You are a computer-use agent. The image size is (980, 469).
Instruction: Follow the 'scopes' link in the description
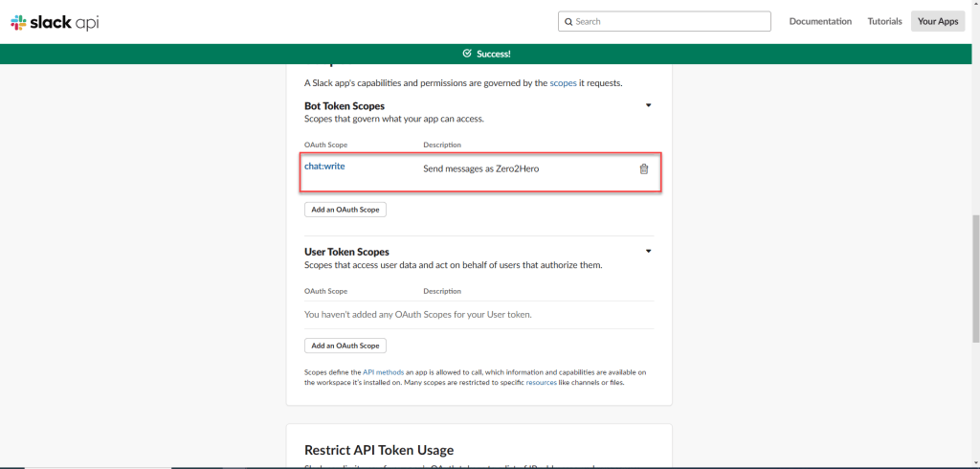coord(563,83)
